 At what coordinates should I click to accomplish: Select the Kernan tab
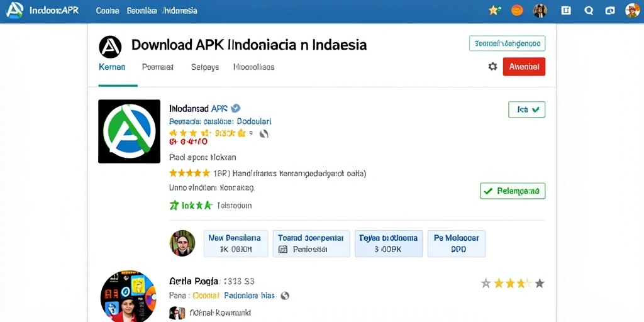pos(112,67)
